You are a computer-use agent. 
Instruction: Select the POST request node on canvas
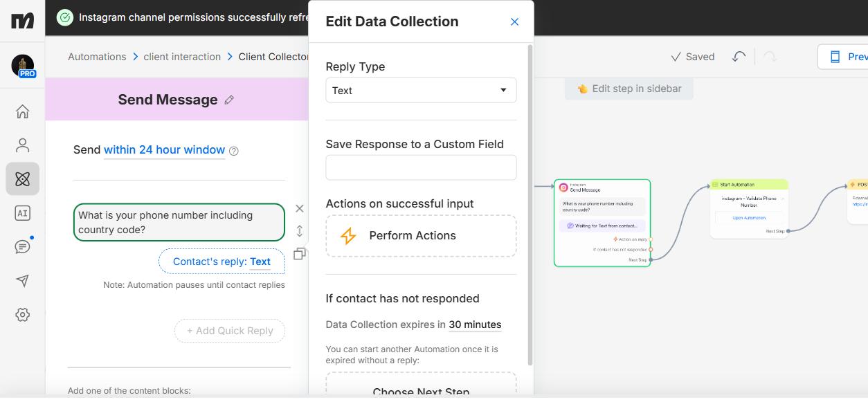(858, 201)
